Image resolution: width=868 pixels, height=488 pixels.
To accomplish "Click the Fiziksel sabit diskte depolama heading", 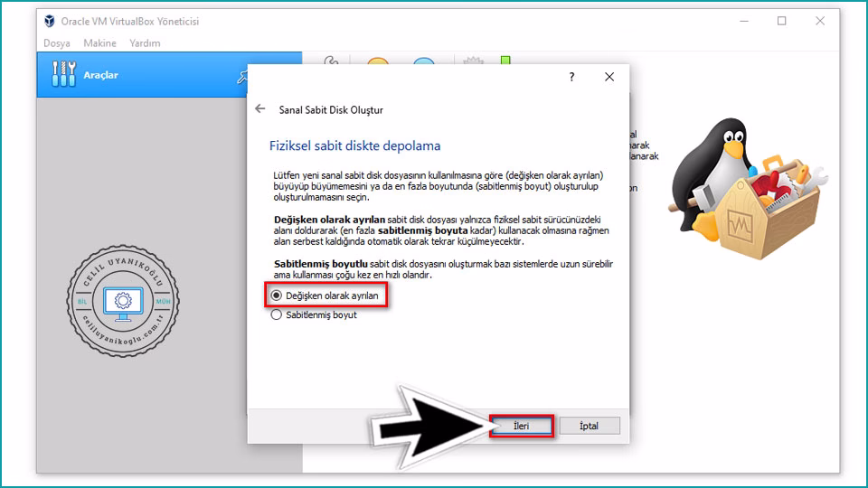I will tap(354, 145).
